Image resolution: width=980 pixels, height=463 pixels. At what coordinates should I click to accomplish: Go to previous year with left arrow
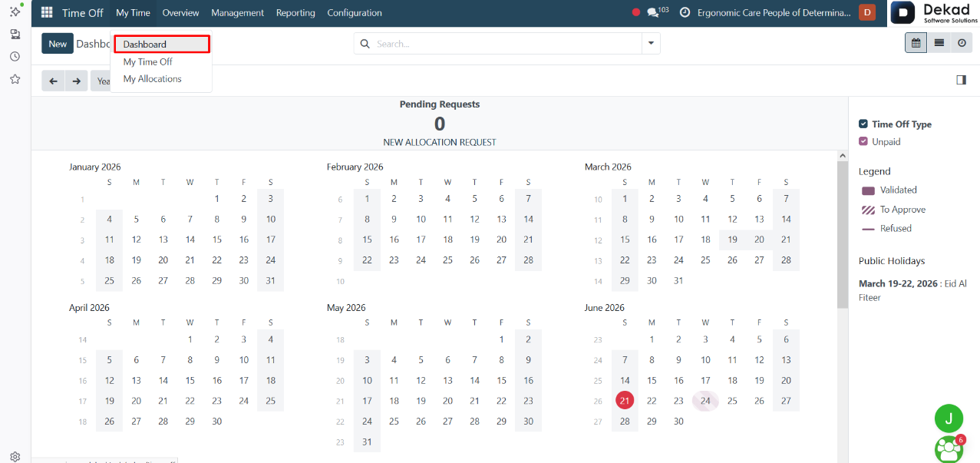(x=53, y=81)
